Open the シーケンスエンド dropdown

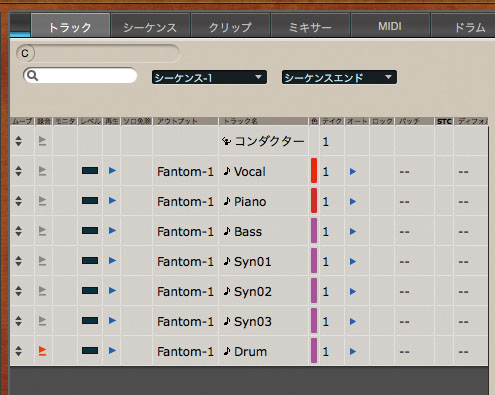tap(339, 77)
